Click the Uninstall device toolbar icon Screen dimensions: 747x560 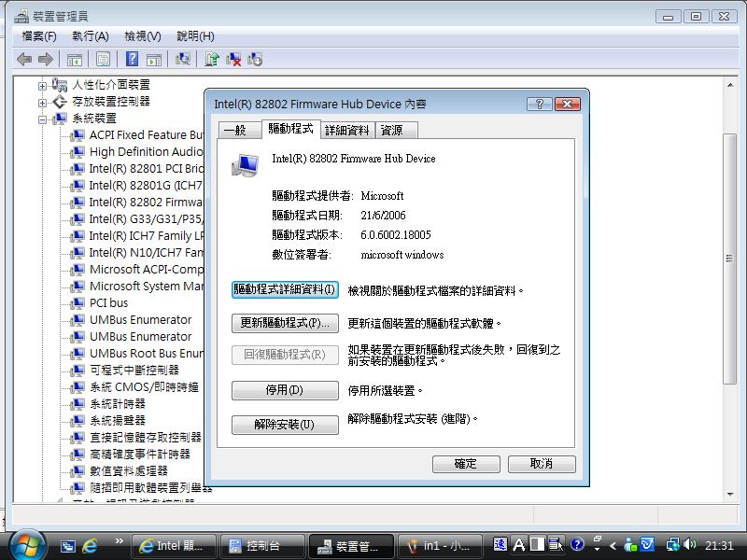[255, 60]
